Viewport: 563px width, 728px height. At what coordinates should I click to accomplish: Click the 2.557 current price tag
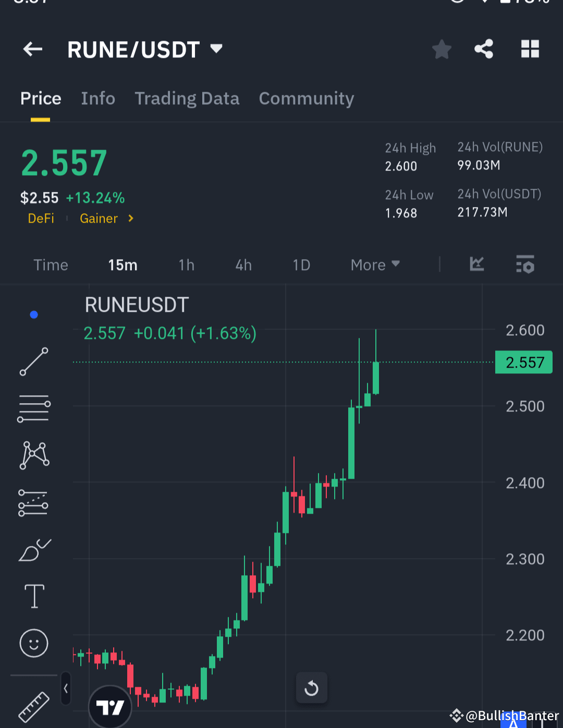point(523,362)
